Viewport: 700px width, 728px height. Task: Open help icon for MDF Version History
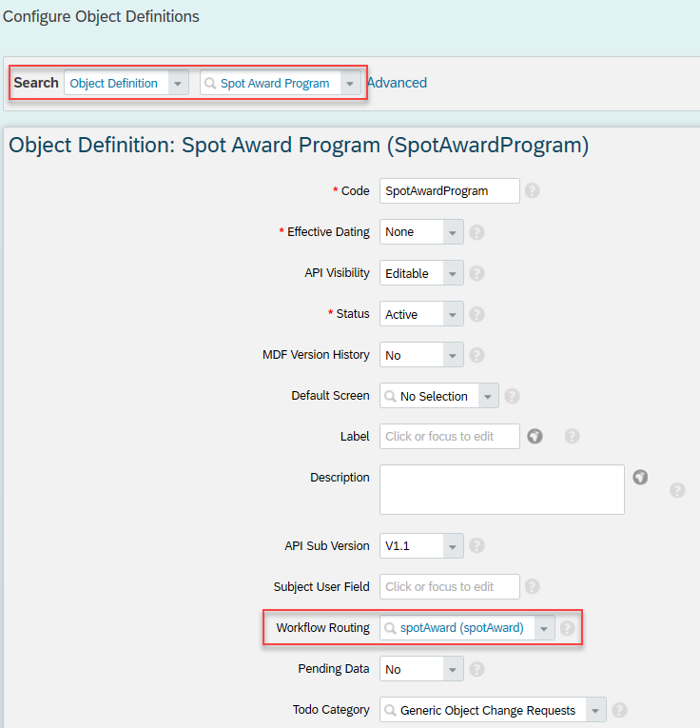coord(476,355)
